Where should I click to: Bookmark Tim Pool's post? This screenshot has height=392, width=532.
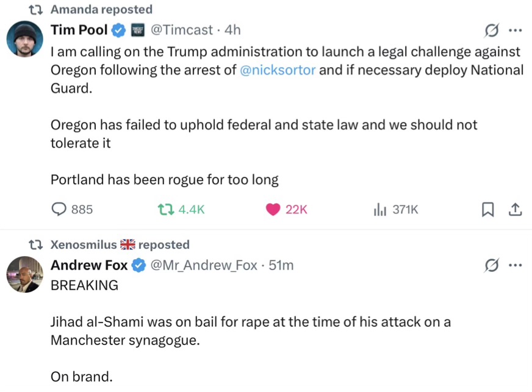click(487, 209)
